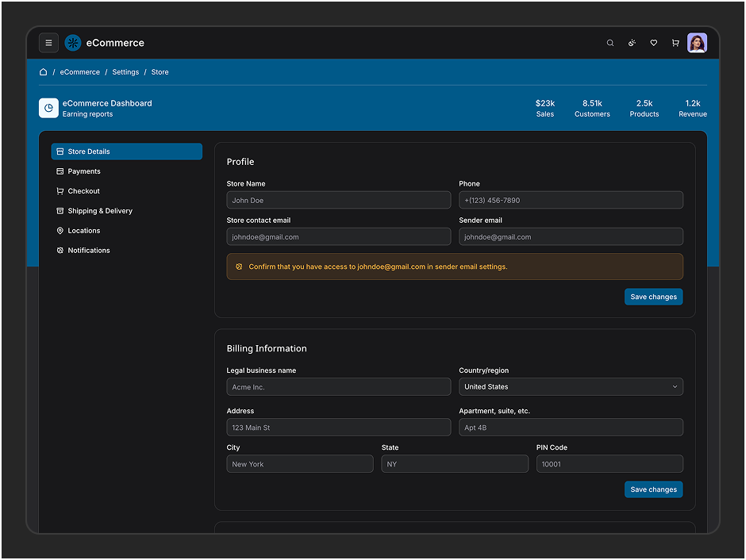Open wishlist heart icon
The height and width of the screenshot is (560, 746).
pyautogui.click(x=654, y=43)
